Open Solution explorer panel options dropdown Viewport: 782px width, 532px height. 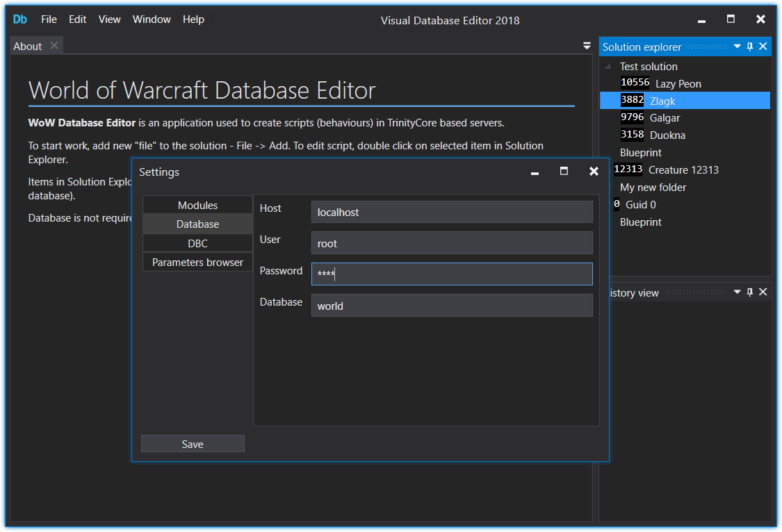737,47
